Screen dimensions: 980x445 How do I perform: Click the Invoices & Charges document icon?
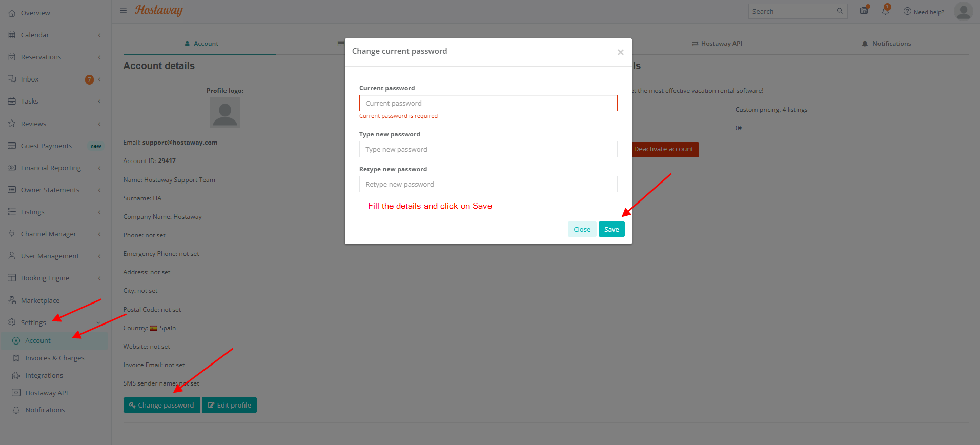coord(16,358)
